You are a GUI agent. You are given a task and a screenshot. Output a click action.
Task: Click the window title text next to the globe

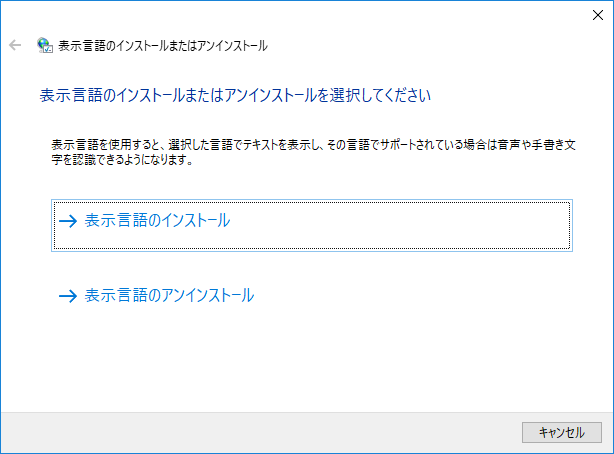point(163,45)
